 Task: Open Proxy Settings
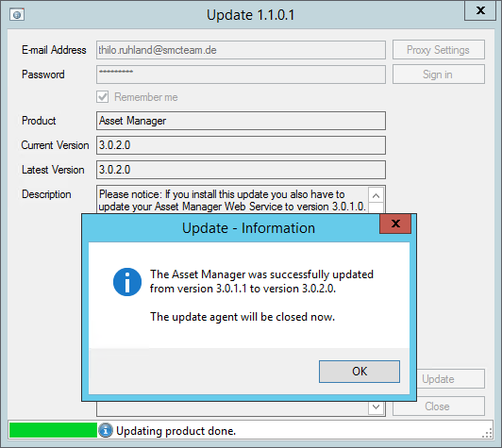[439, 50]
